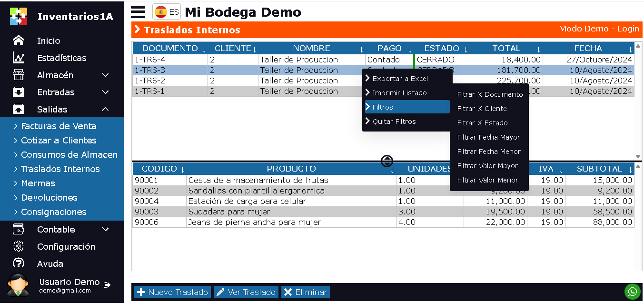Viewport: 644px width, 304px height.
Task: Sort by the DOCUMENTO column header
Action: (170, 48)
